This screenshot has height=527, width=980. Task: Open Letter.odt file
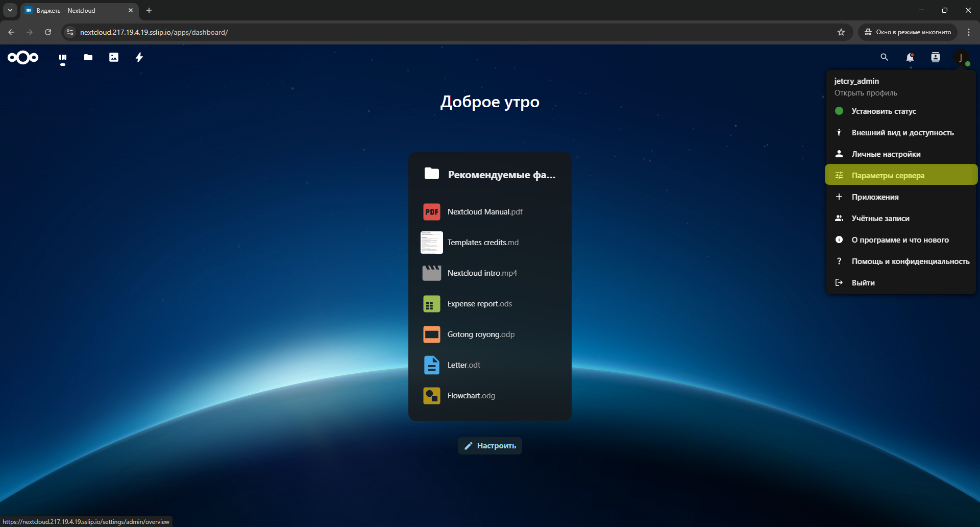490,365
